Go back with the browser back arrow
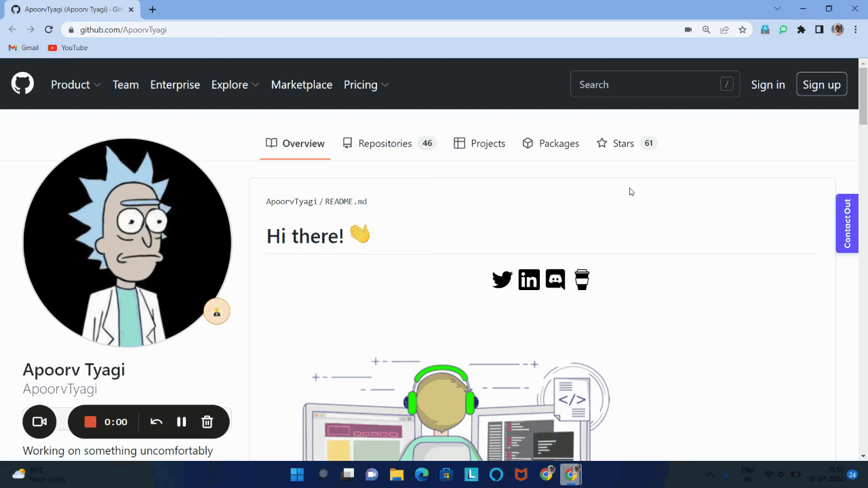 point(12,30)
